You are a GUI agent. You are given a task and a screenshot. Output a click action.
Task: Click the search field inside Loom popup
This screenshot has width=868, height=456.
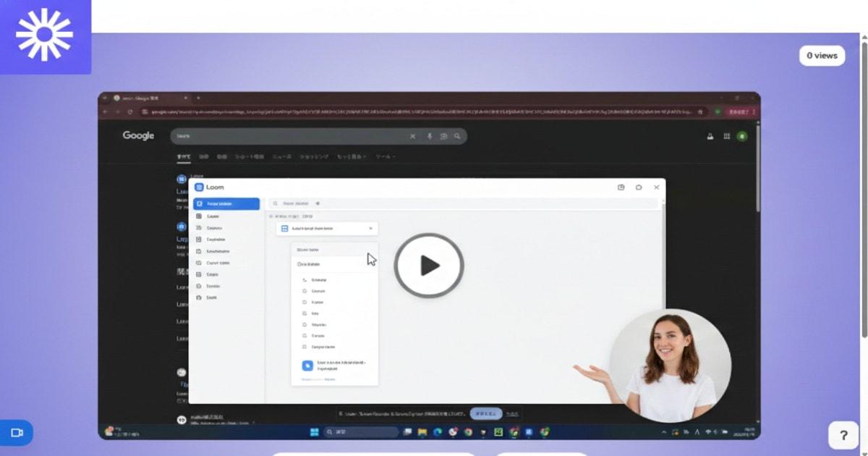coord(463,204)
